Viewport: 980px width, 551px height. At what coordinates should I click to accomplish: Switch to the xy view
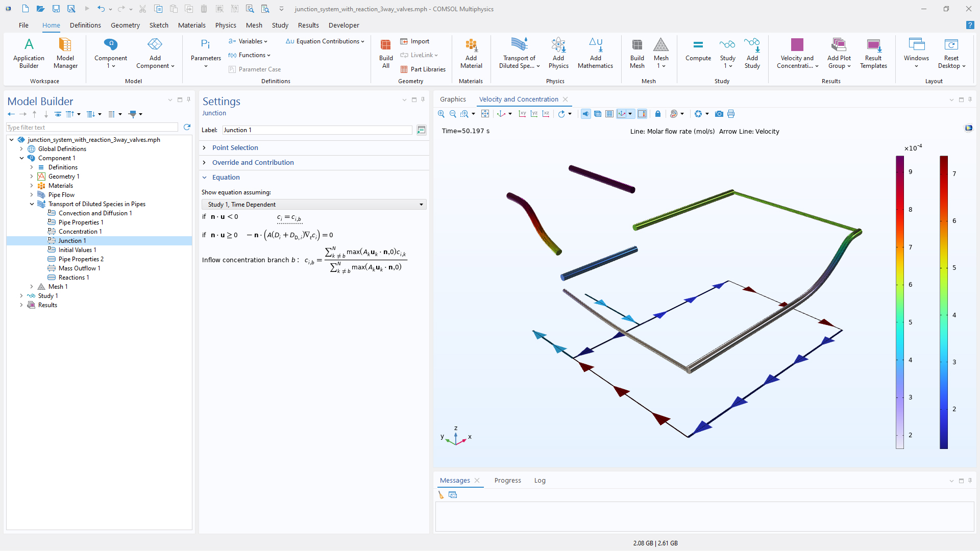[x=522, y=114]
